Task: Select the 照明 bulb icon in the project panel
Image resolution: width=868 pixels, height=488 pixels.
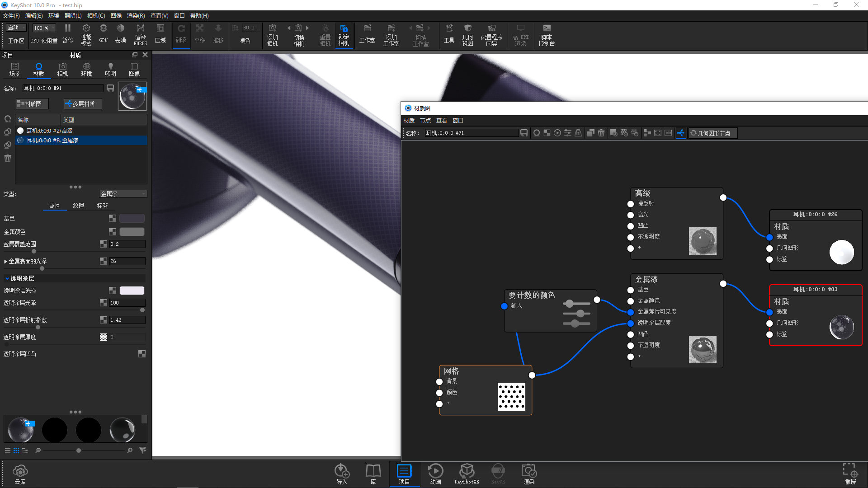Action: (110, 69)
